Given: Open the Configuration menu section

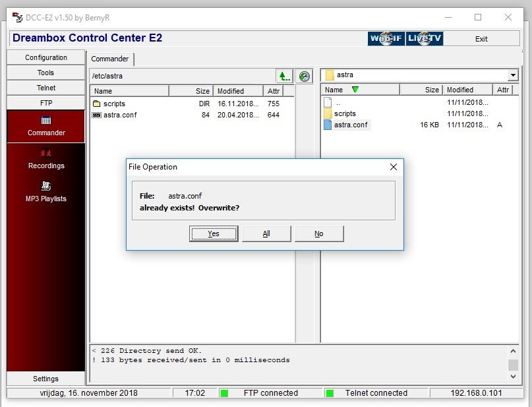Looking at the screenshot, I should tap(46, 57).
